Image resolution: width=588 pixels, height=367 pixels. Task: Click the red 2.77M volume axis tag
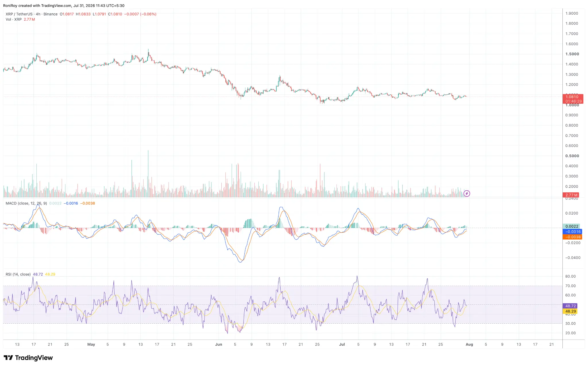(571, 195)
